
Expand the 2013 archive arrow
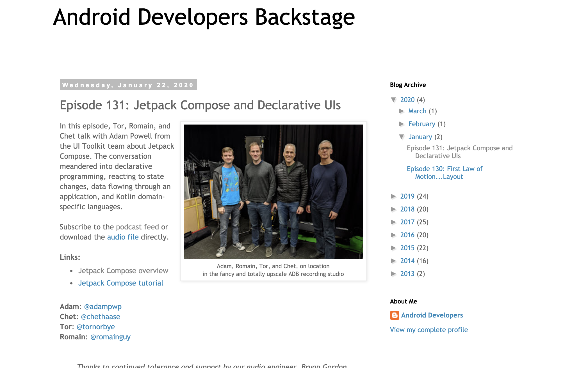(x=393, y=274)
